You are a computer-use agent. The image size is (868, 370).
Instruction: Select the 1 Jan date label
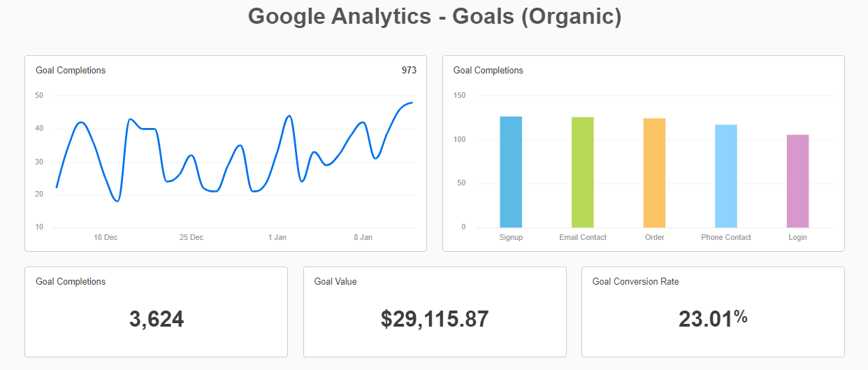tap(277, 237)
